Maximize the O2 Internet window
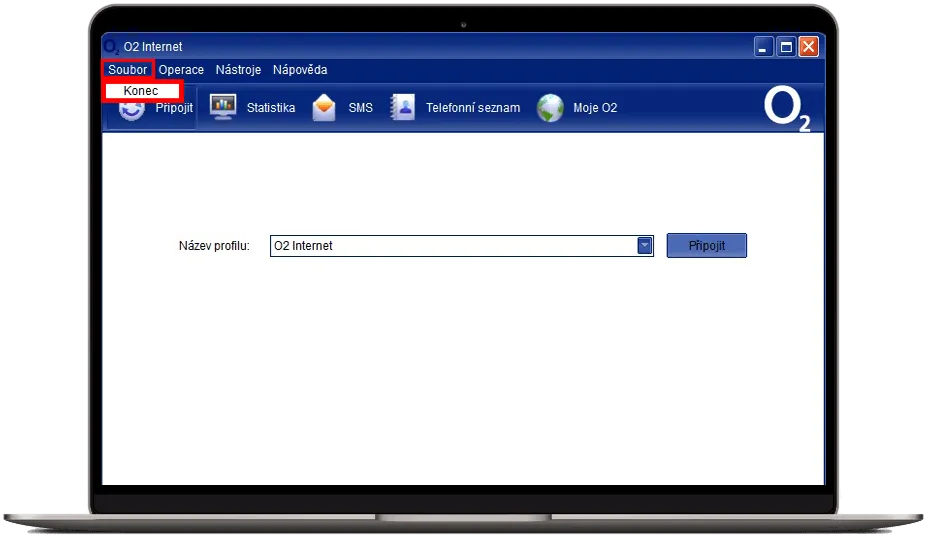This screenshot has height=537, width=927. (x=786, y=47)
